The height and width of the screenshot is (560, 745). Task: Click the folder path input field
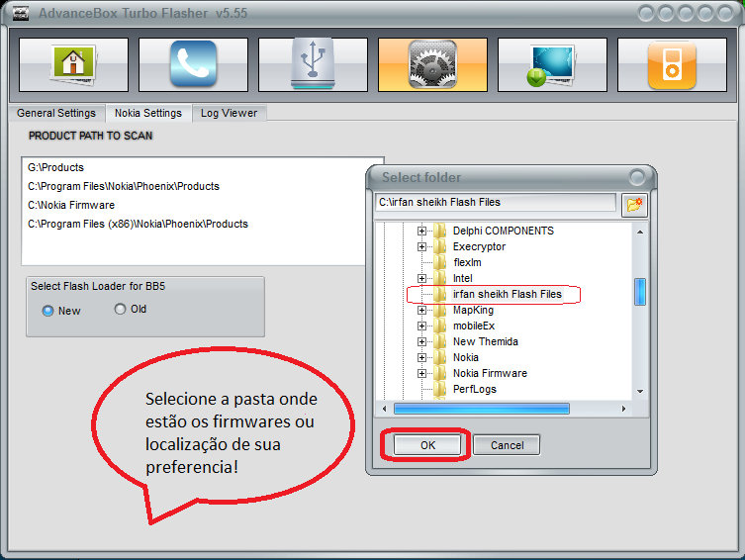coord(495,203)
